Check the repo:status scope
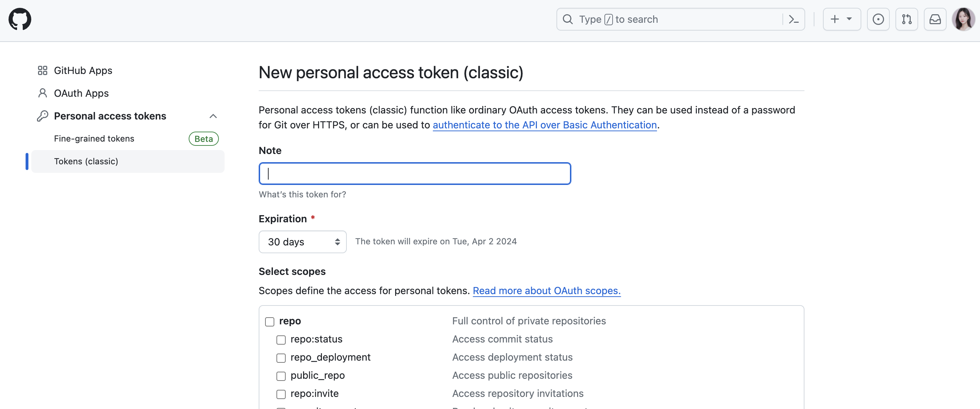The image size is (980, 409). [281, 340]
